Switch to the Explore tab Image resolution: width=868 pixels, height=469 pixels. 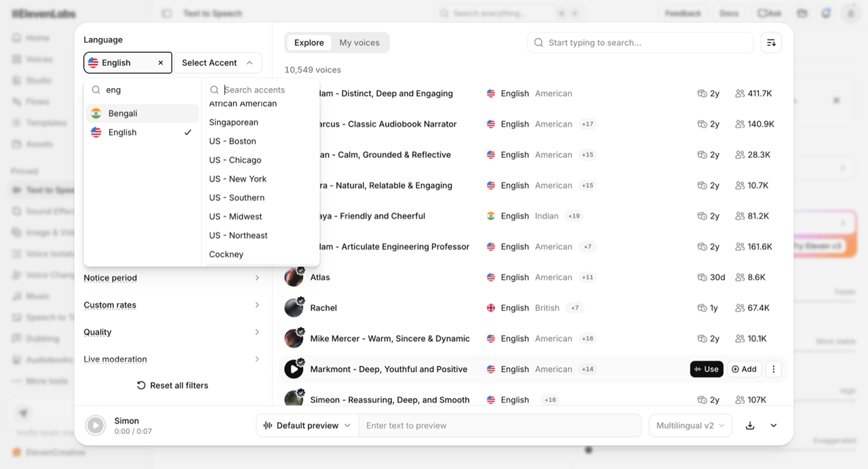point(309,43)
